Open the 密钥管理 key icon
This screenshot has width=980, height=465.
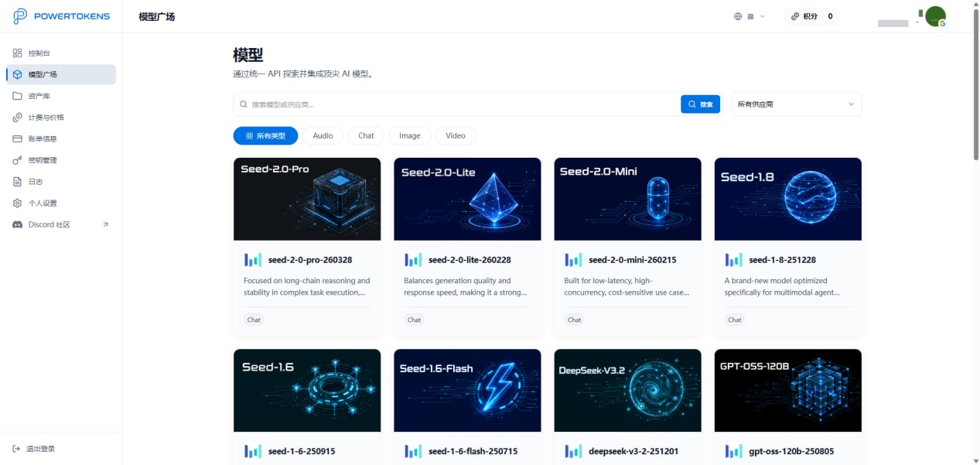pyautogui.click(x=17, y=160)
